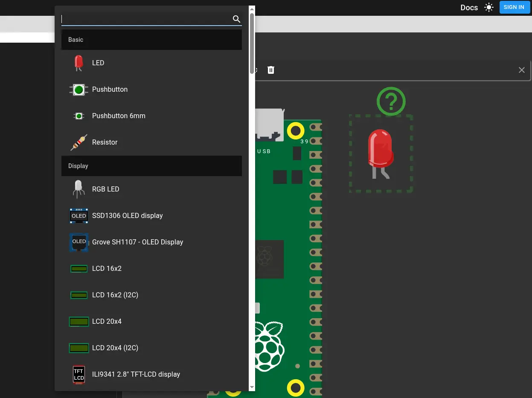This screenshot has width=532, height=398.
Task: Click the "Pushbutton" label text
Action: (x=110, y=90)
